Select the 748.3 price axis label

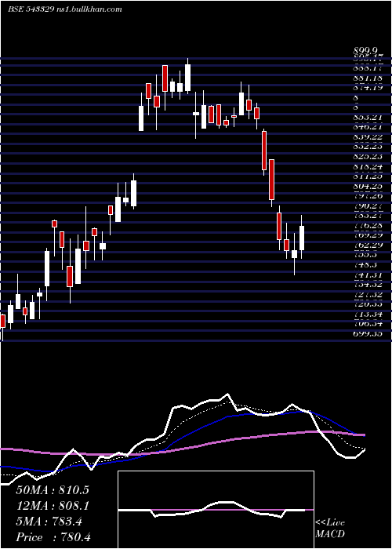pyautogui.click(x=365, y=265)
